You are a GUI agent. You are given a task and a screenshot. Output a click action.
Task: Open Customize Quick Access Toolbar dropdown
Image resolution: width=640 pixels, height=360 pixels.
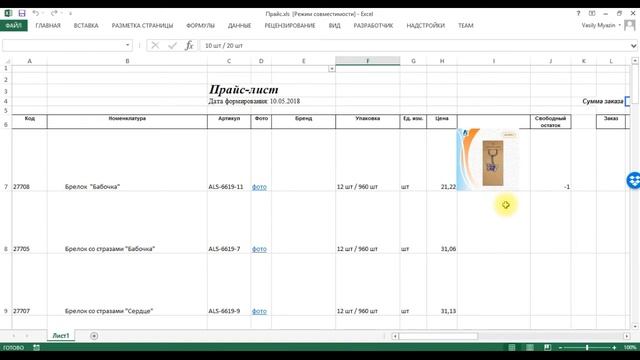[71, 14]
